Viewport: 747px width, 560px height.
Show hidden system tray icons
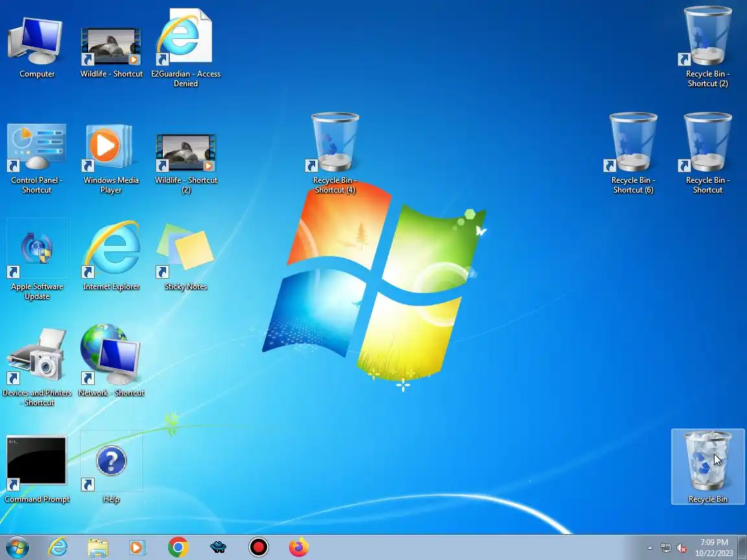click(x=650, y=548)
